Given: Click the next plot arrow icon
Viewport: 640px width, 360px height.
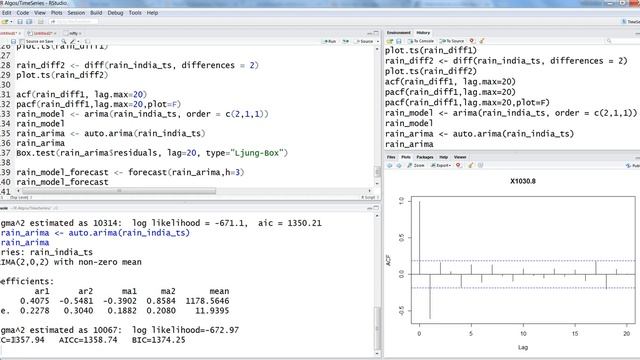Looking at the screenshot, I should click(399, 165).
